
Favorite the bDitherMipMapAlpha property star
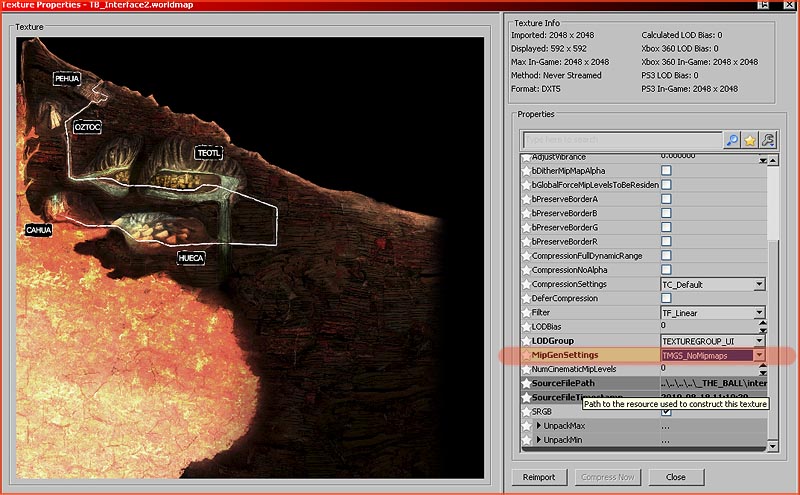(x=526, y=171)
